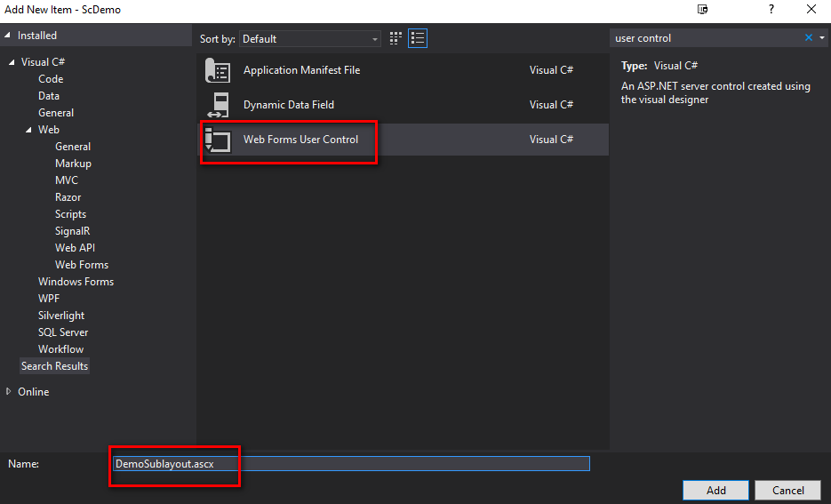The image size is (831, 504).
Task: Select the Scripts category
Action: 70,214
